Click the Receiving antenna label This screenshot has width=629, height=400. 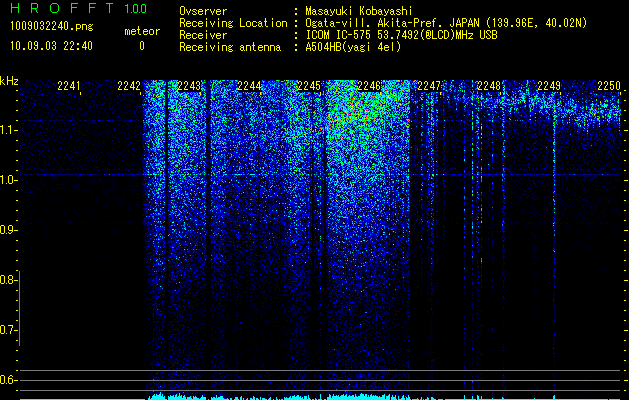click(230, 47)
